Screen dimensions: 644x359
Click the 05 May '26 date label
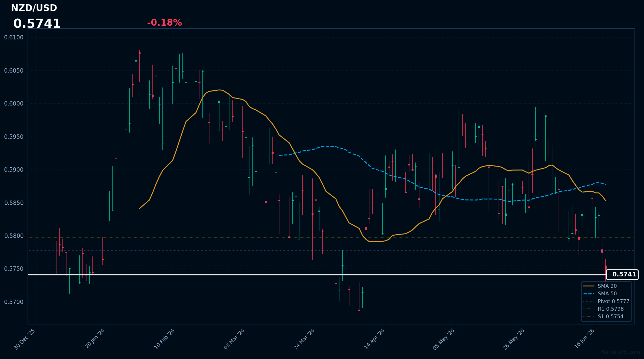[444, 339]
